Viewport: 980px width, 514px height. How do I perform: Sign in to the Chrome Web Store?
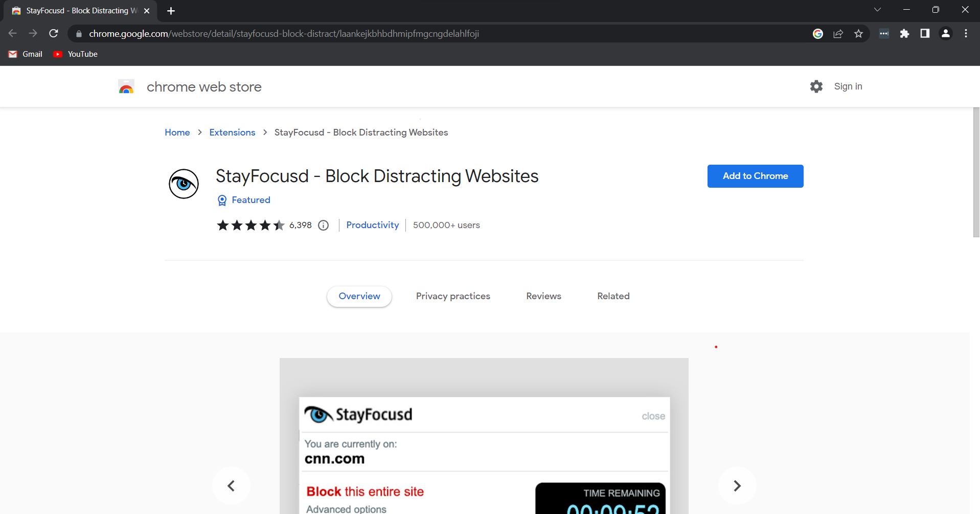(x=848, y=86)
